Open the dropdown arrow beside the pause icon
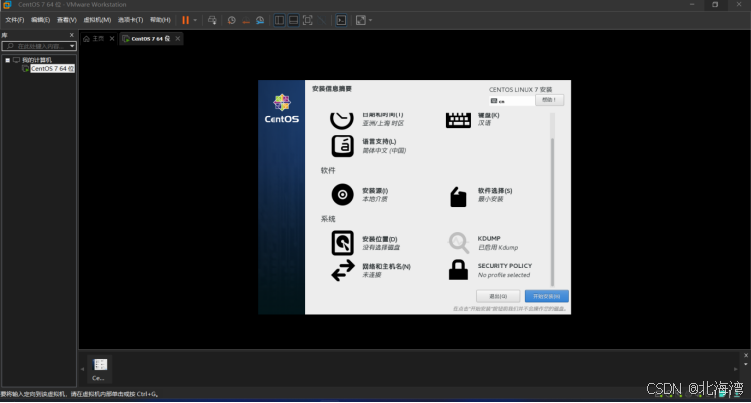The height and width of the screenshot is (403, 751). tap(195, 20)
